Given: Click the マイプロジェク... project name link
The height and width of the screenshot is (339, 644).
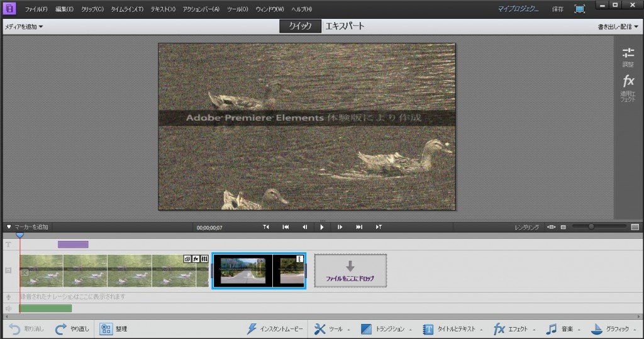Looking at the screenshot, I should [x=518, y=9].
